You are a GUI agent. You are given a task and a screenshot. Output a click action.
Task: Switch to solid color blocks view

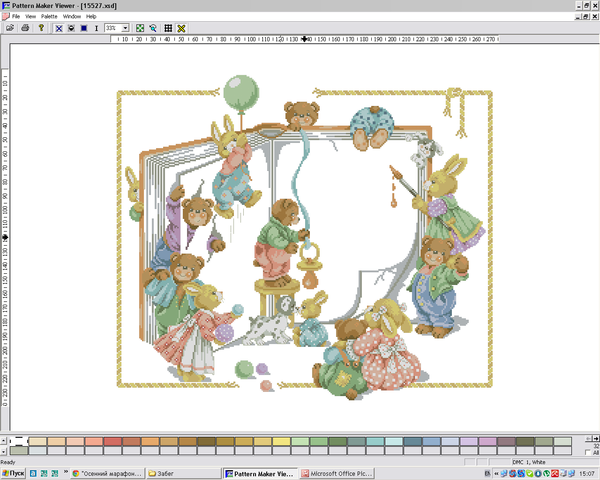pyautogui.click(x=83, y=28)
